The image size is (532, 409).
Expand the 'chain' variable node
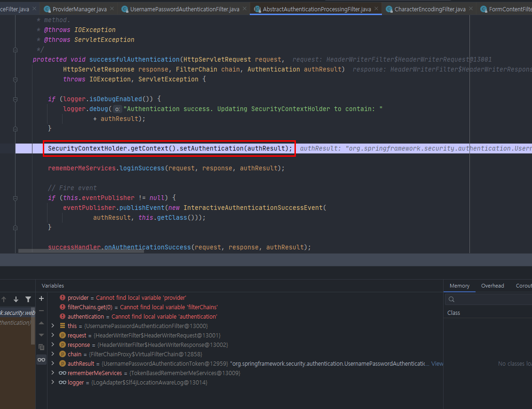point(53,354)
